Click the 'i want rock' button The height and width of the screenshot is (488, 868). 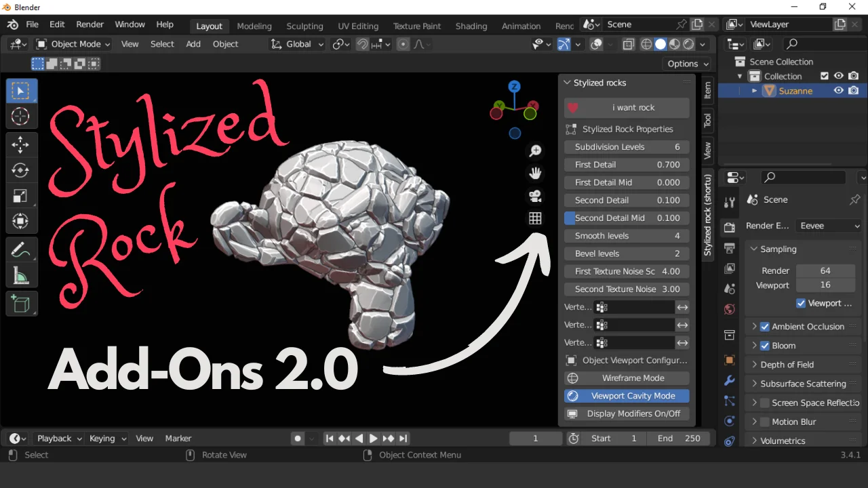coord(627,108)
